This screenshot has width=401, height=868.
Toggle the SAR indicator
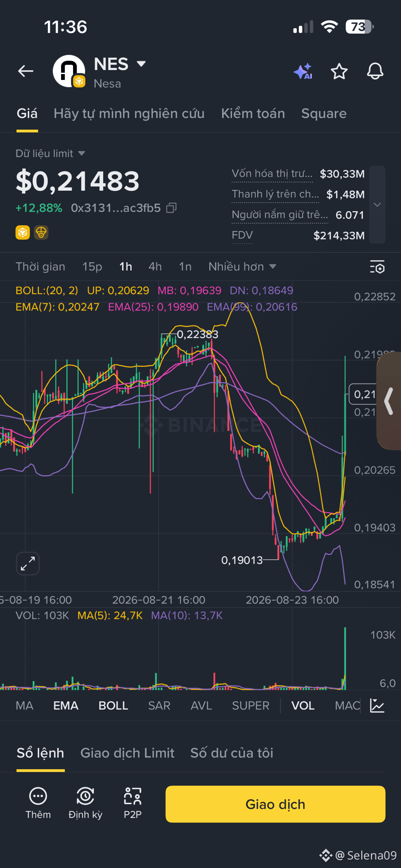point(159,706)
